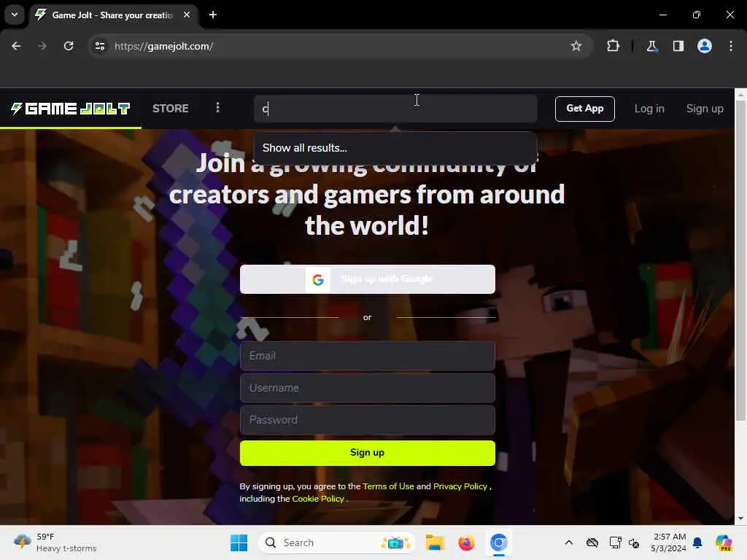Image resolution: width=747 pixels, height=560 pixels.
Task: Switch to Chrome in the taskbar
Action: coord(498,542)
